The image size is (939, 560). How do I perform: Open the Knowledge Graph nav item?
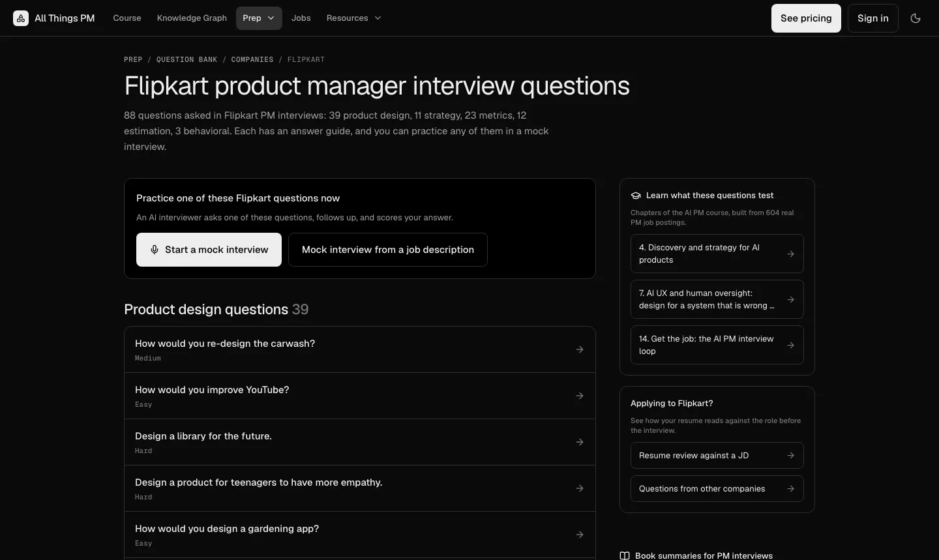[x=192, y=18]
